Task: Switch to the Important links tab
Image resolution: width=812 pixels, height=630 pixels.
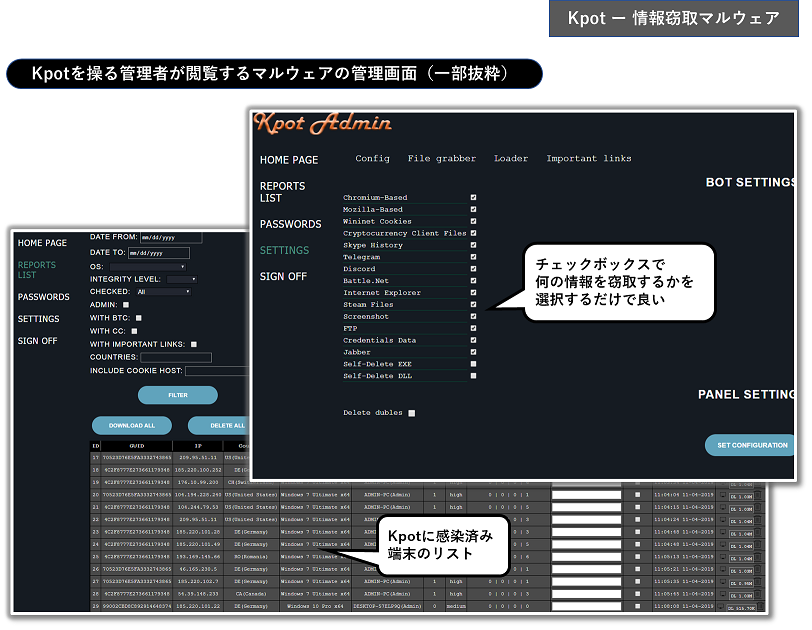Action: [589, 158]
